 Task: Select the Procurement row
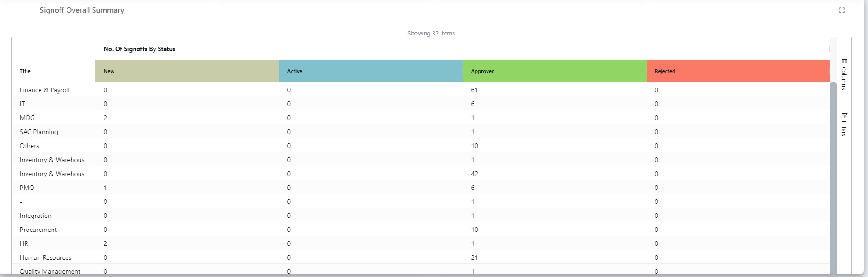pyautogui.click(x=421, y=230)
